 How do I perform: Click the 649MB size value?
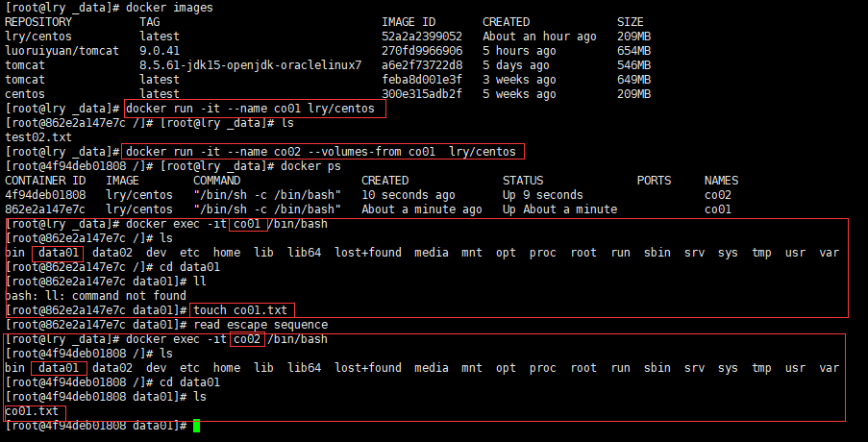tap(633, 80)
